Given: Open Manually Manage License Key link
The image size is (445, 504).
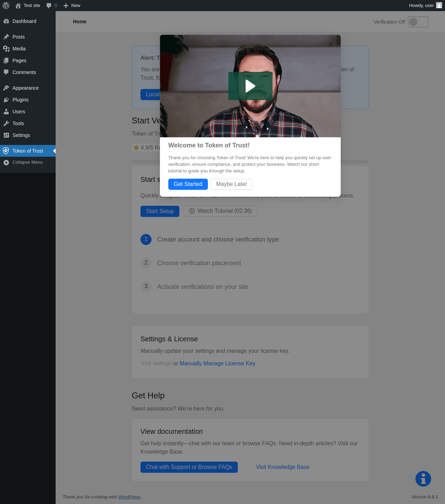Looking at the screenshot, I should [218, 363].
